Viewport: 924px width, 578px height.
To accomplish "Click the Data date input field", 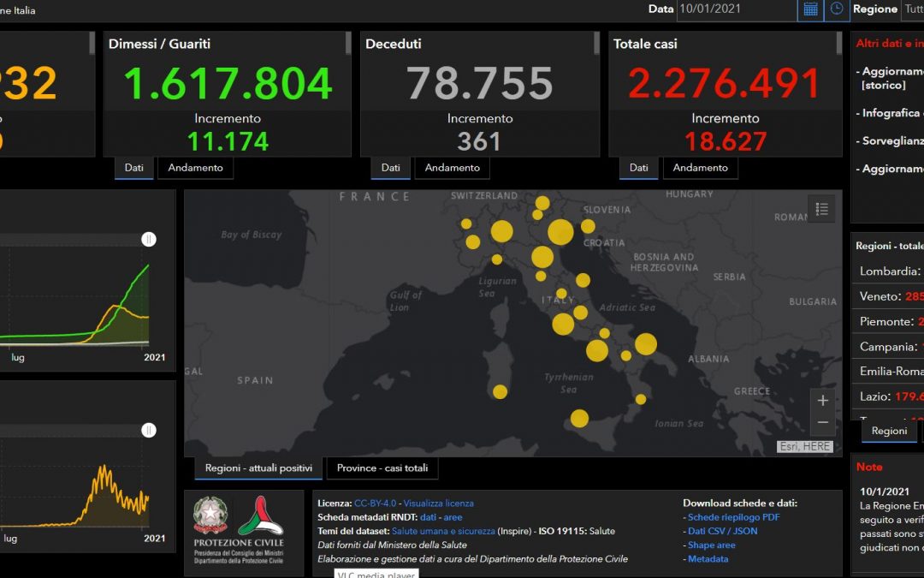I will (x=737, y=9).
